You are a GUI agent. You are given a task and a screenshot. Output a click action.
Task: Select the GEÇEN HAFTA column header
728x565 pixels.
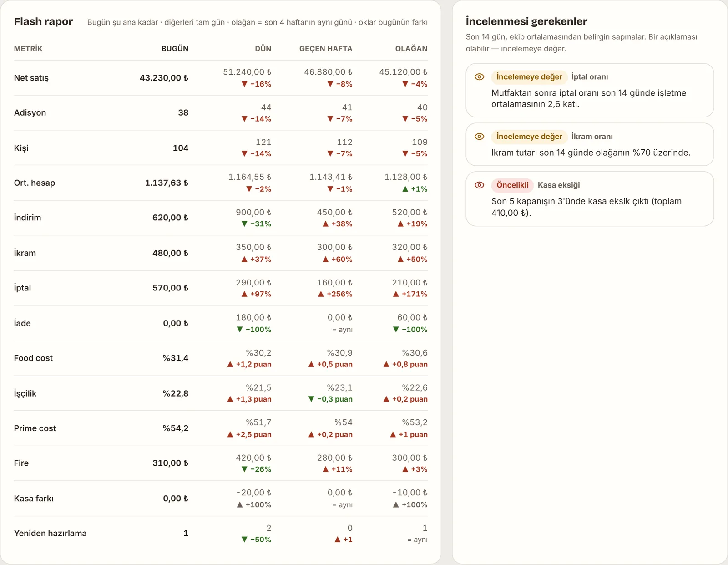click(326, 49)
